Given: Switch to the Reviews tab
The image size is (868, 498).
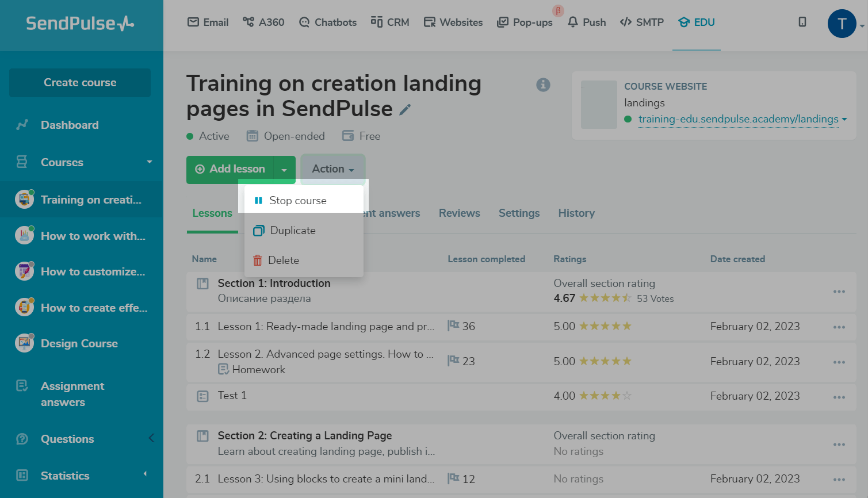Looking at the screenshot, I should (x=459, y=213).
